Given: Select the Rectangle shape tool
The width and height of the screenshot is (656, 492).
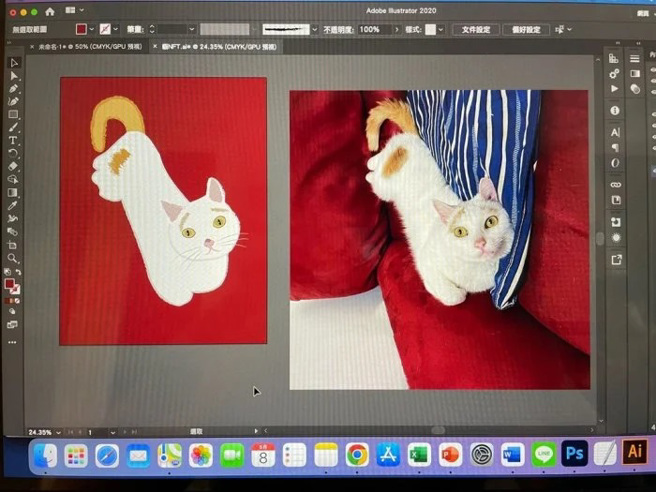Looking at the screenshot, I should (x=13, y=115).
